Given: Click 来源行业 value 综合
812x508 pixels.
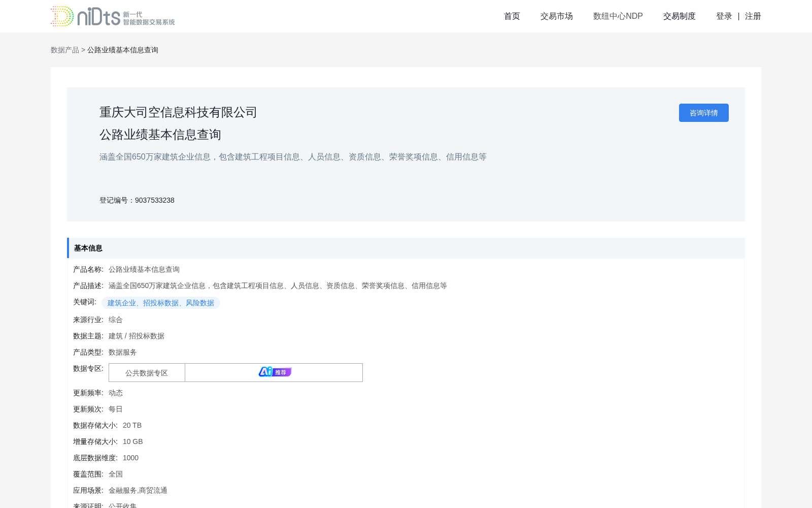Looking at the screenshot, I should click(116, 320).
